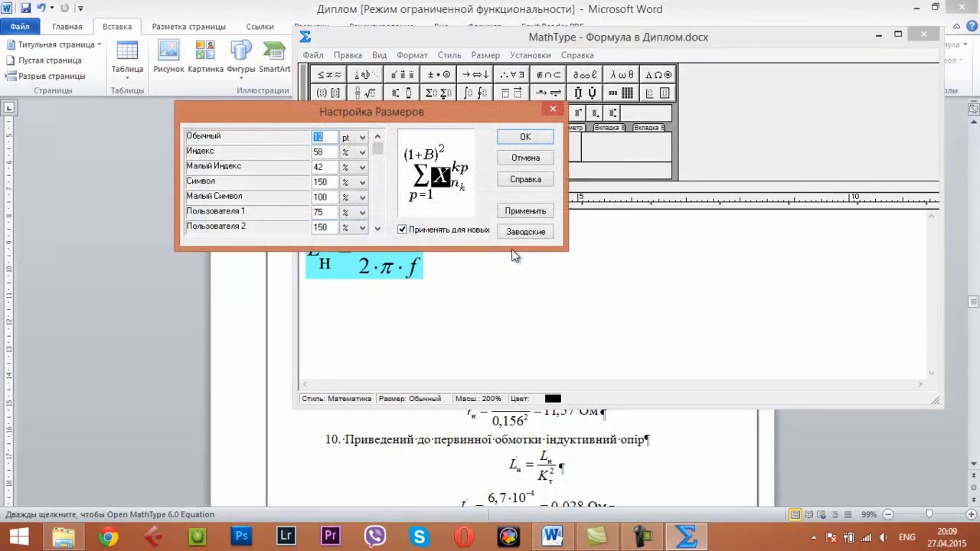Open Формат menu in MathType
980x551 pixels.
pos(412,55)
